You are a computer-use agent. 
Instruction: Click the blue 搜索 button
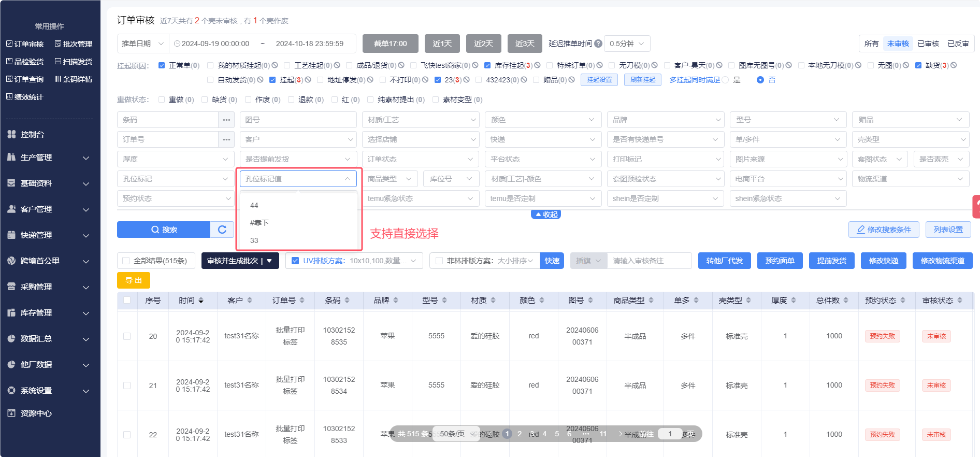164,230
